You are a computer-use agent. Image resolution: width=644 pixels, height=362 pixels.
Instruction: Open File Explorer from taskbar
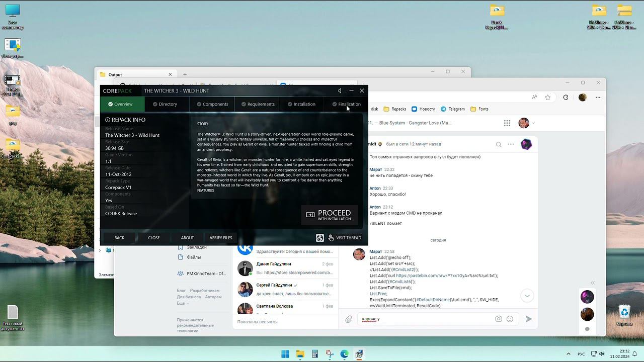click(300, 354)
